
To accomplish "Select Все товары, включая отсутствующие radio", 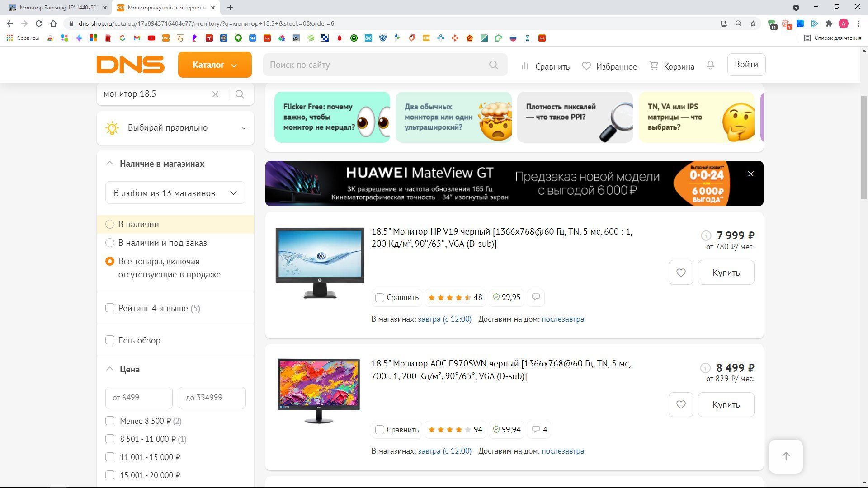I will 109,261.
